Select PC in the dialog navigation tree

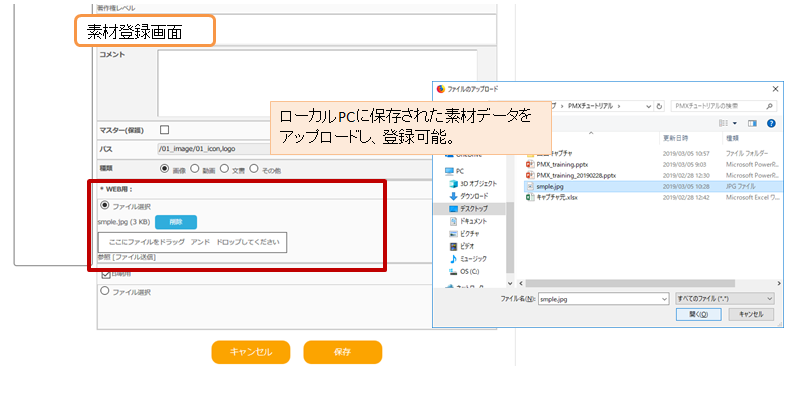pos(454,171)
